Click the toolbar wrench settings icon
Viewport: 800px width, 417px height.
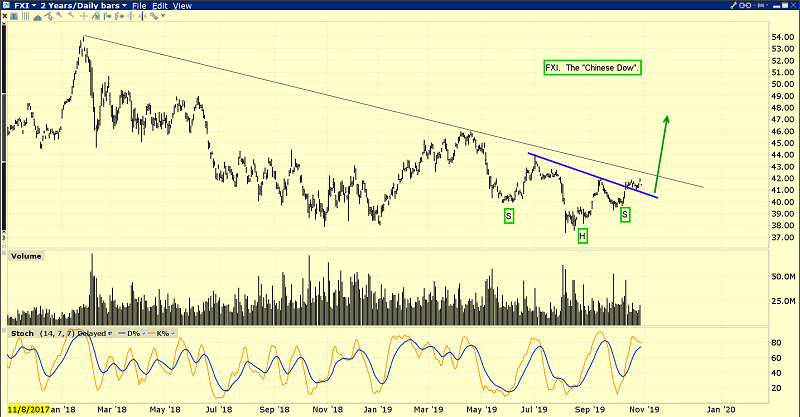point(154,16)
